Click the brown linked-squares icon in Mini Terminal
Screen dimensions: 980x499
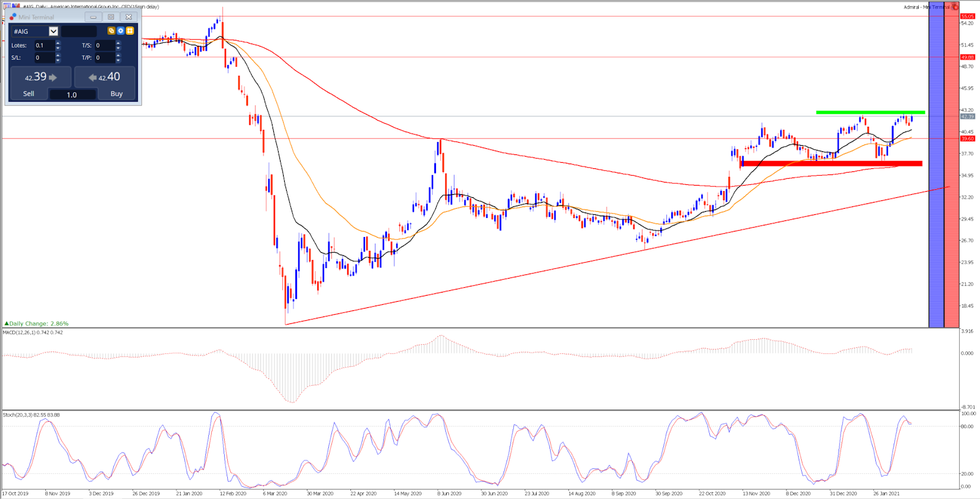[x=111, y=31]
